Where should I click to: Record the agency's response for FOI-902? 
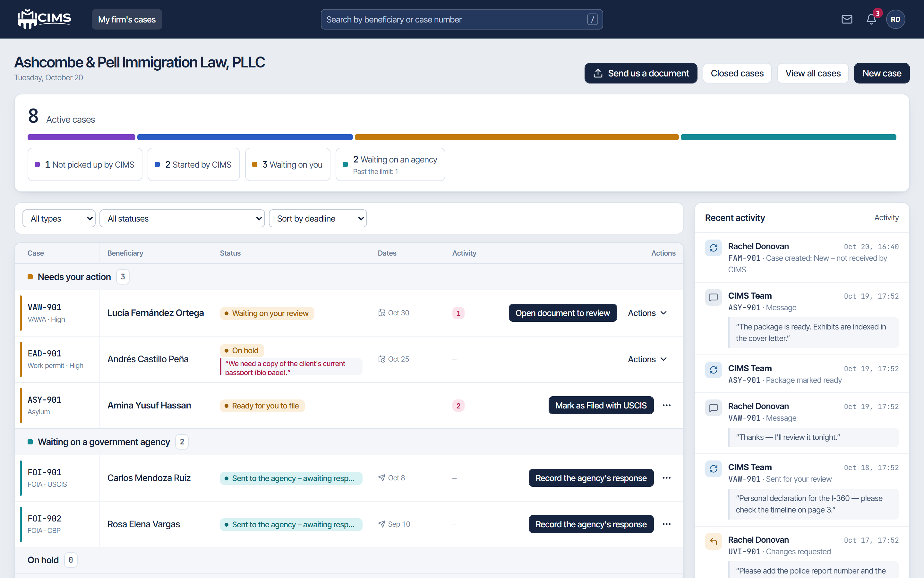[x=591, y=524]
